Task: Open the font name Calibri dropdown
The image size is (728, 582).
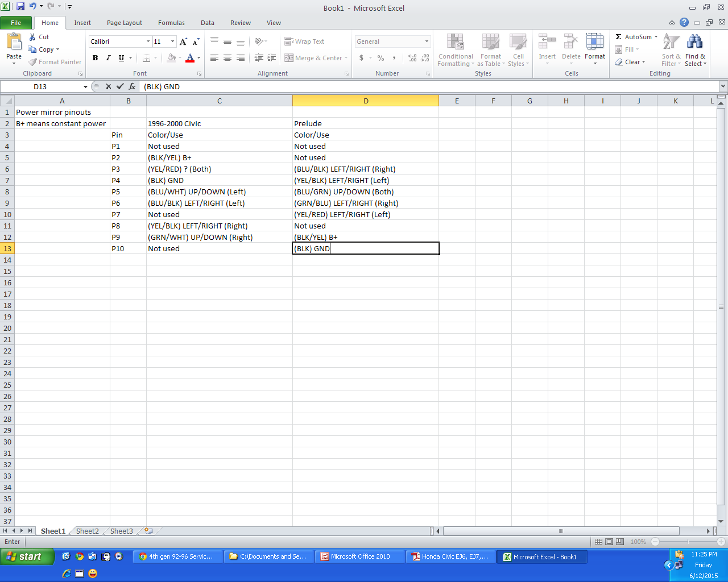Action: [x=148, y=41]
